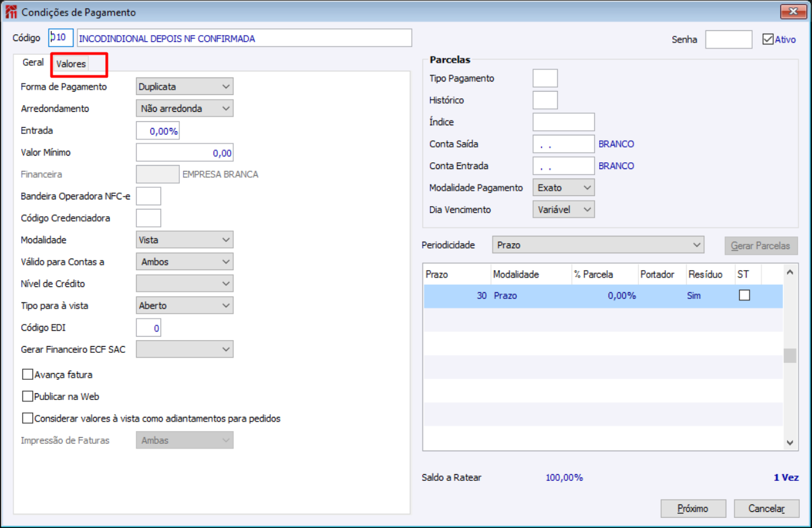Click the Portador column header
The height and width of the screenshot is (528, 812).
[662, 274]
